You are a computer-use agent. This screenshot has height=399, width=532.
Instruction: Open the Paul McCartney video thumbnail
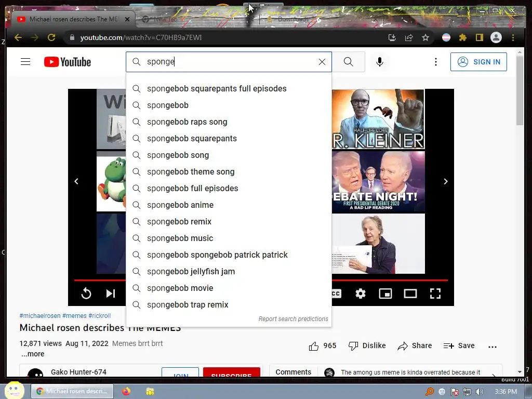click(378, 244)
